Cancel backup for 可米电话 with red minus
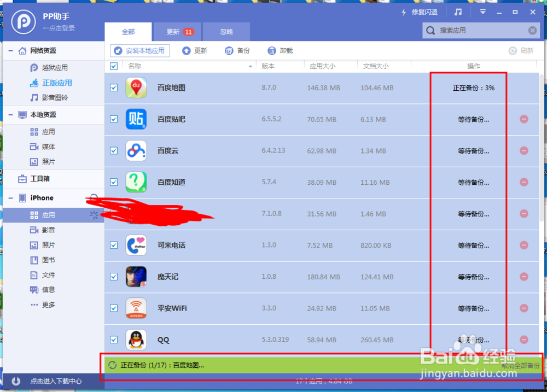Screen dimensions: 547x392 [523, 245]
